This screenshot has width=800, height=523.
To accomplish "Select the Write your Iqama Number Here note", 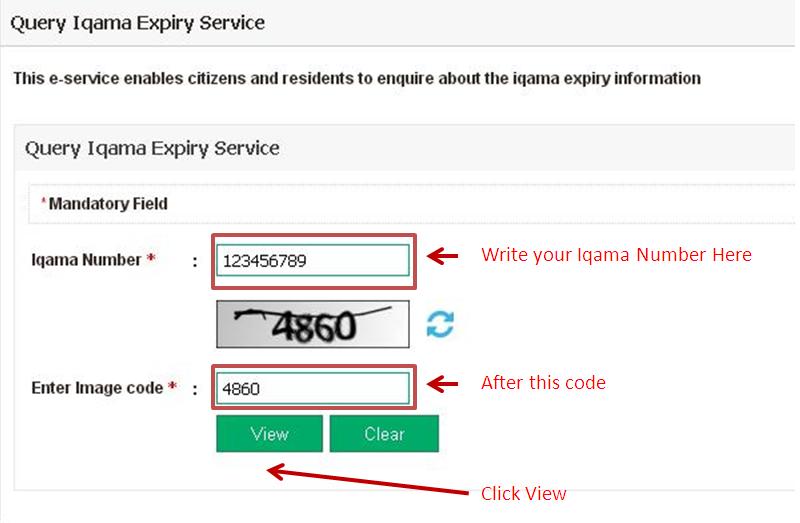I will [x=616, y=255].
